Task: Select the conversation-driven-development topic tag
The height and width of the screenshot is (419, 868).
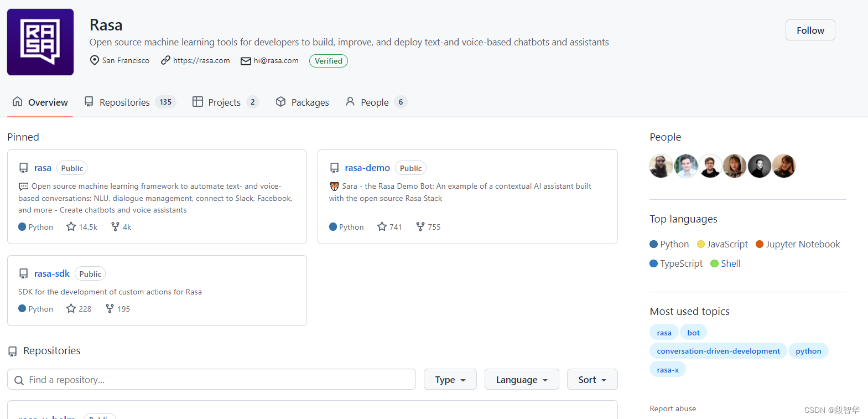Action: tap(718, 351)
